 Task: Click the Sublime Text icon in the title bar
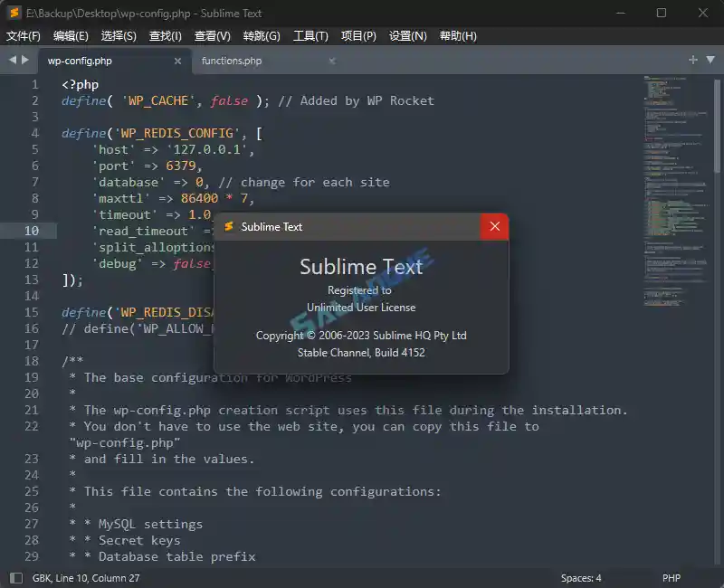(13, 13)
